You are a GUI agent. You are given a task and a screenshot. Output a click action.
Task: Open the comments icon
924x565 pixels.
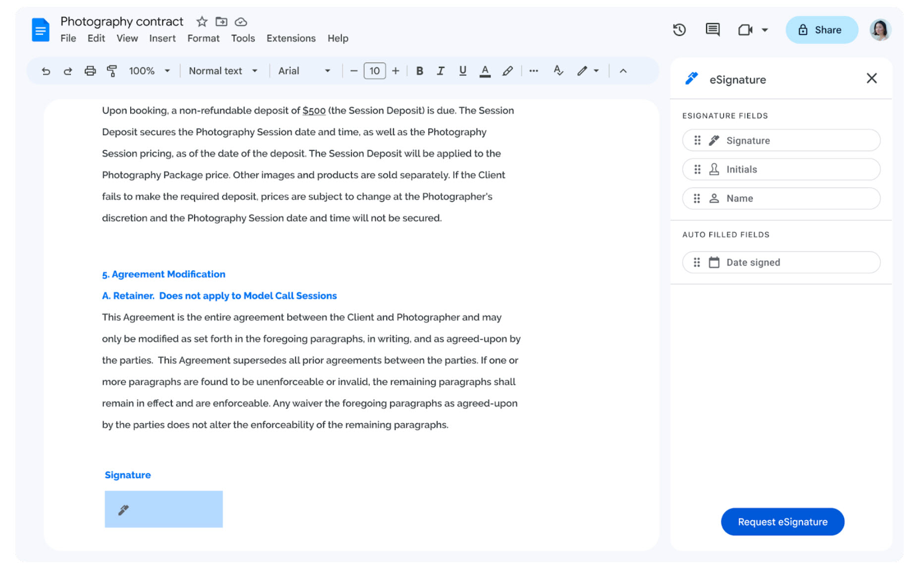[x=712, y=30]
